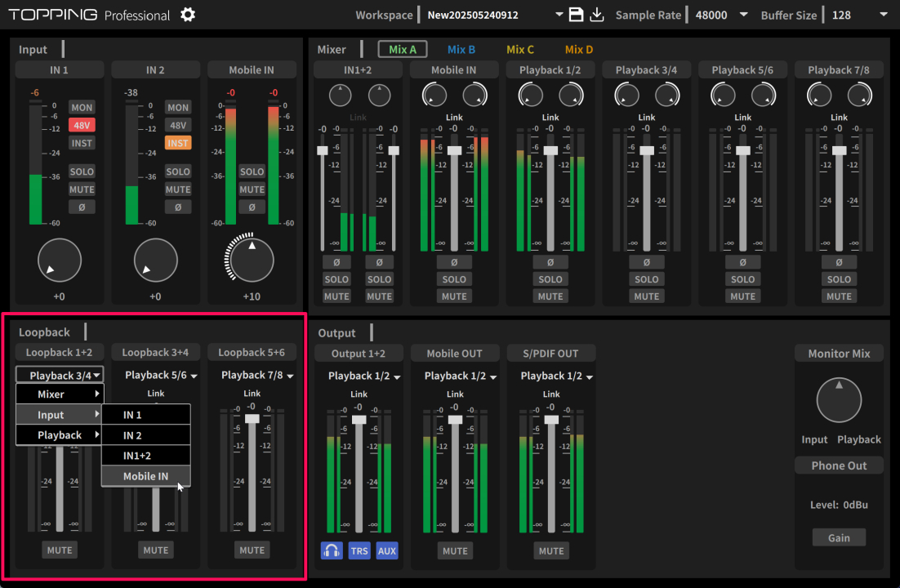
Task: Click the Phone Out header
Action: click(x=840, y=465)
